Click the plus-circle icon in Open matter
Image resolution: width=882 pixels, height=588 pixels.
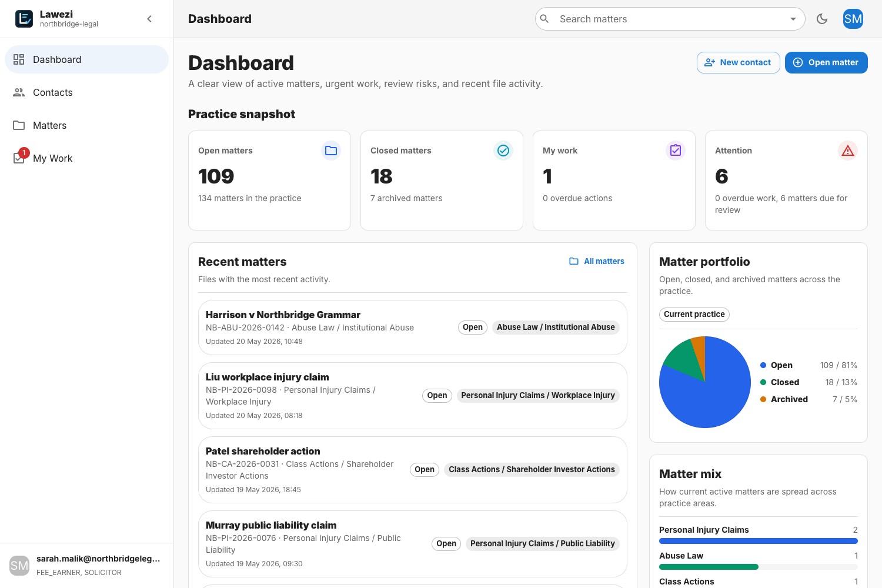(798, 62)
